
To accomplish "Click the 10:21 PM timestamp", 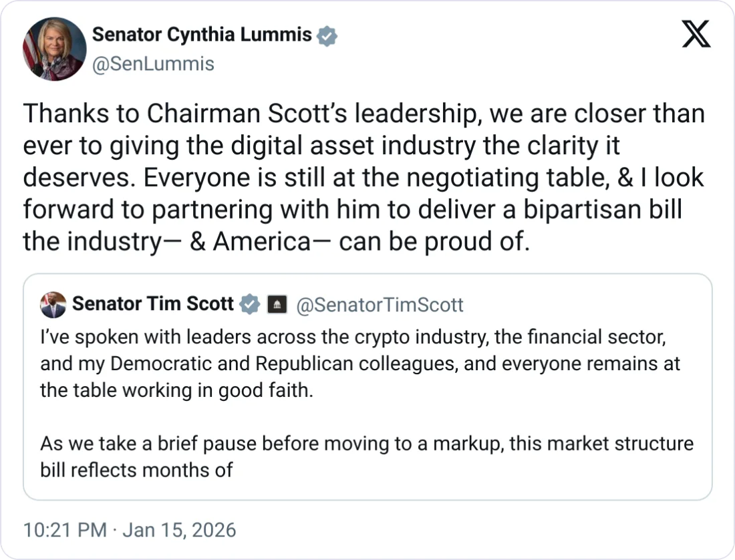I will 65,530.
